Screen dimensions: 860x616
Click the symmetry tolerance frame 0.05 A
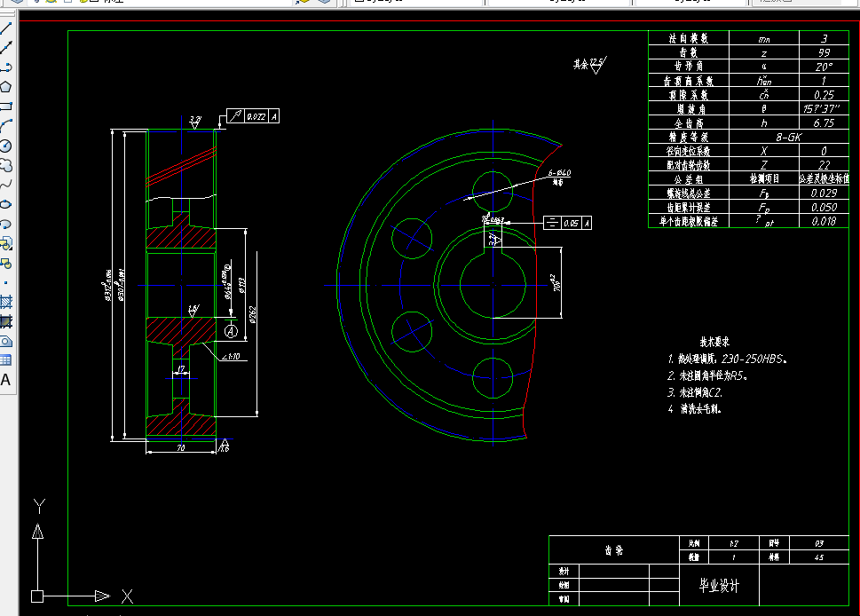click(567, 223)
